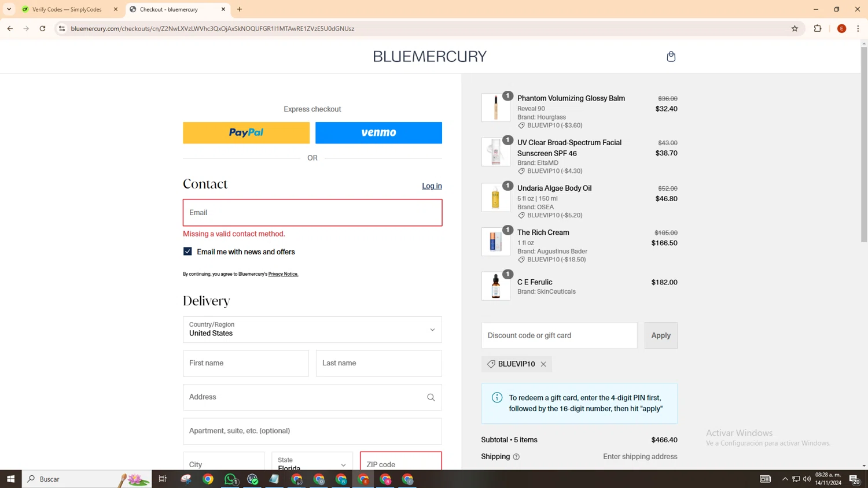868x488 pixels.
Task: Click the C E Ferulic product thumbnail
Action: [x=496, y=286]
